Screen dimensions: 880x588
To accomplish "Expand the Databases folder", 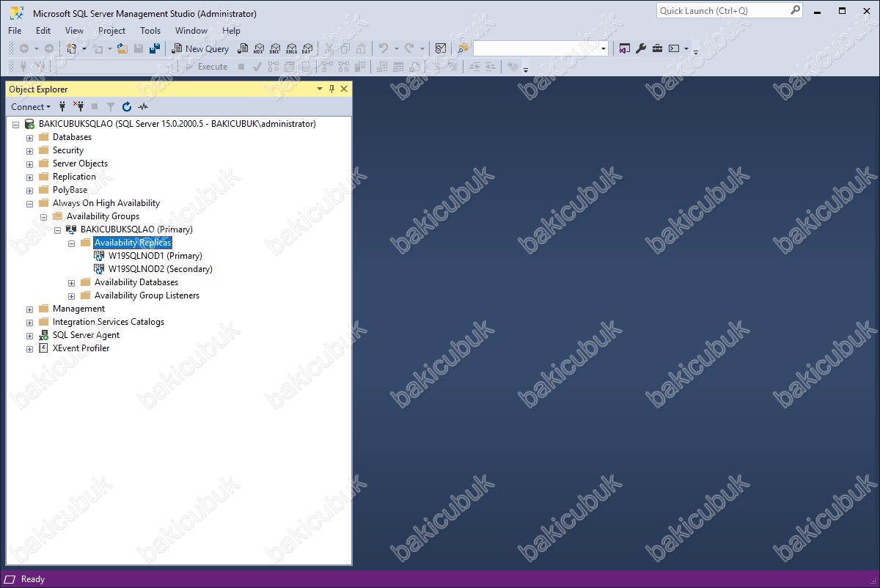I will (x=30, y=138).
